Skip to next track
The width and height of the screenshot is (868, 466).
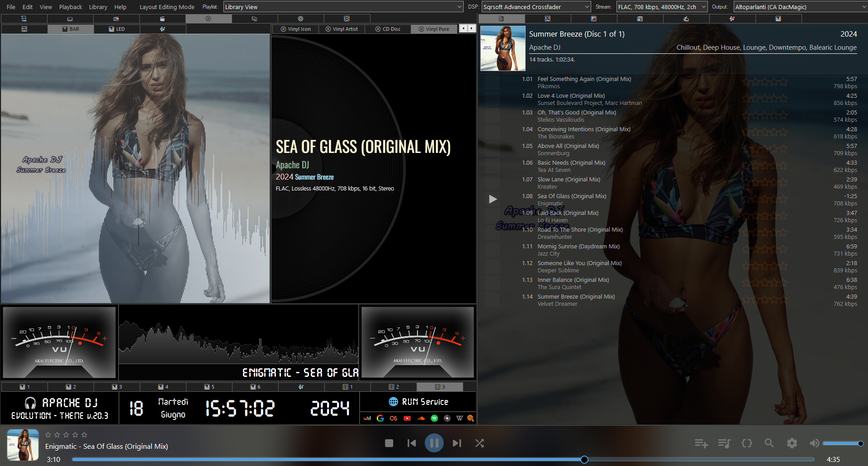(x=457, y=443)
